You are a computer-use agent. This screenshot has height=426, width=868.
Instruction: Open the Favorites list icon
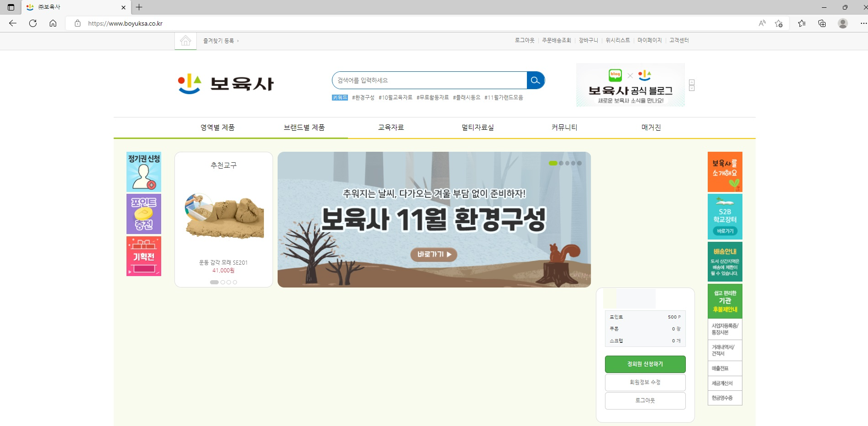[x=802, y=23]
